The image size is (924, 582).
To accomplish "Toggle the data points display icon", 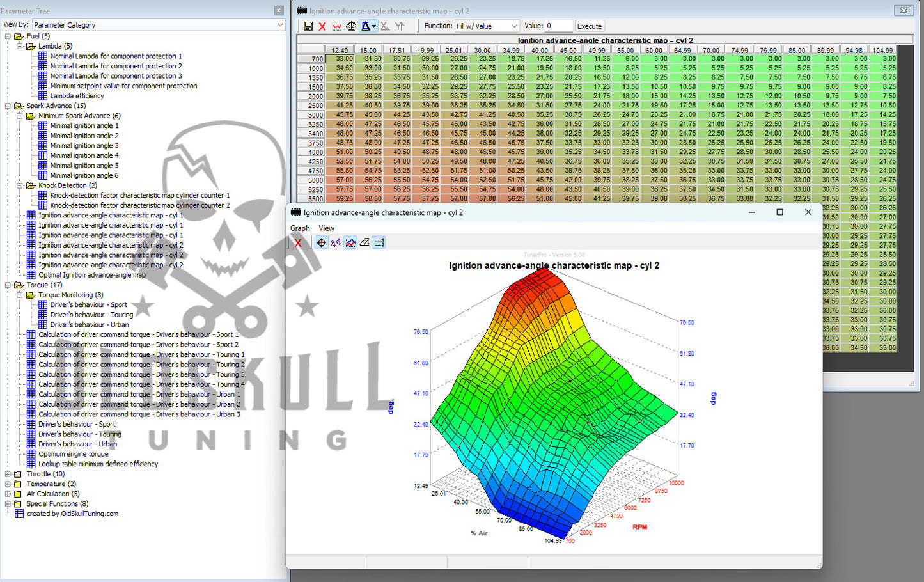I will (336, 242).
